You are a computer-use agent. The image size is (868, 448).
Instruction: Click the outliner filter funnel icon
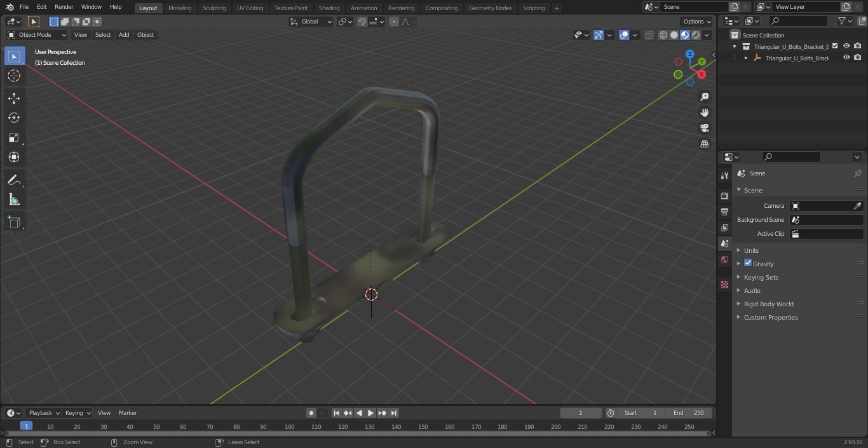tap(842, 21)
